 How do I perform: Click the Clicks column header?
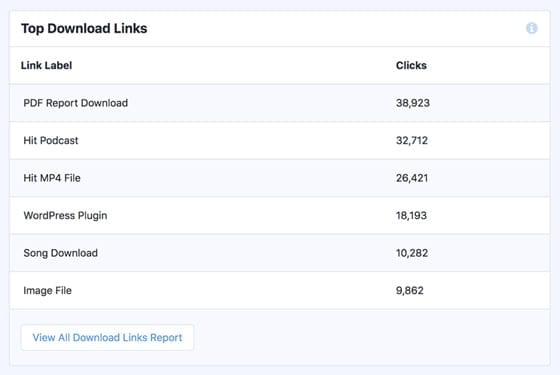click(411, 66)
